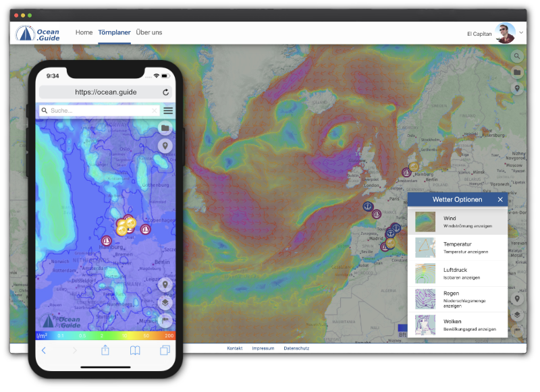
Task: Select the Wind weather option
Action: coord(458,222)
